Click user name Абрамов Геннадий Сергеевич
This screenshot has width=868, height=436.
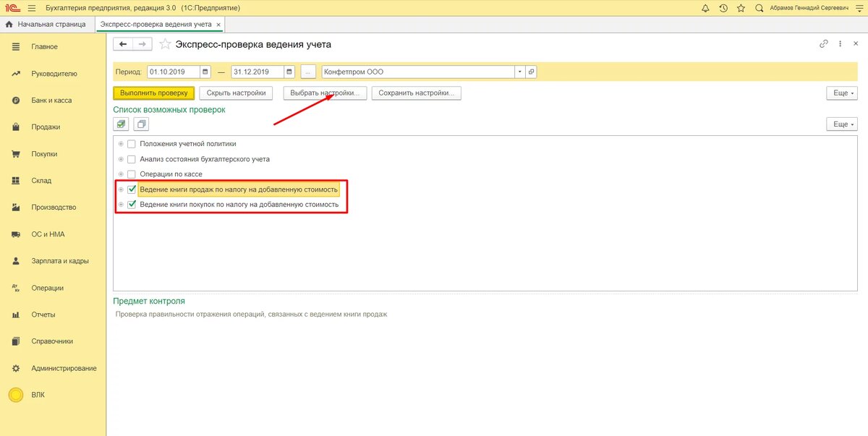tap(807, 8)
